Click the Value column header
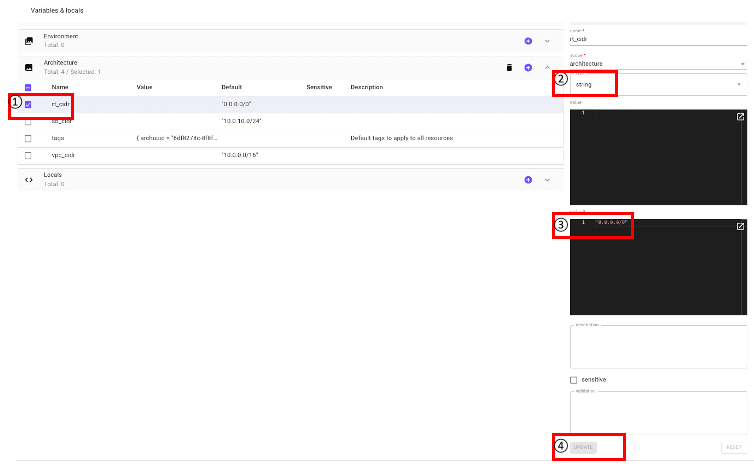This screenshot has width=754, height=467. (144, 87)
